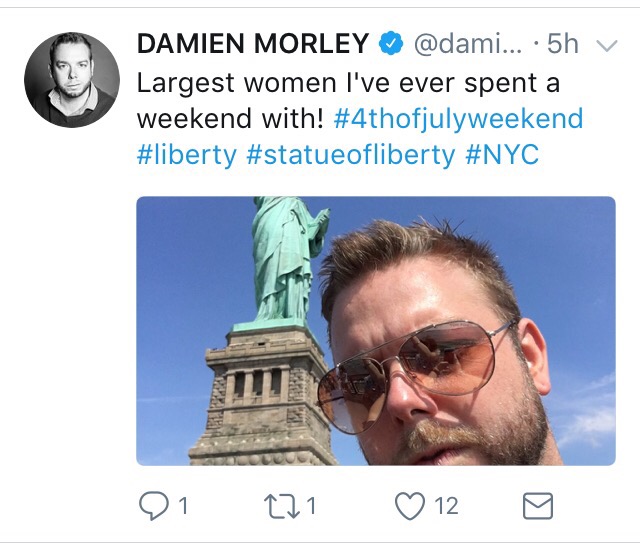Click the retweet count number 1
Screen dimensions: 640x548
pos(311,506)
